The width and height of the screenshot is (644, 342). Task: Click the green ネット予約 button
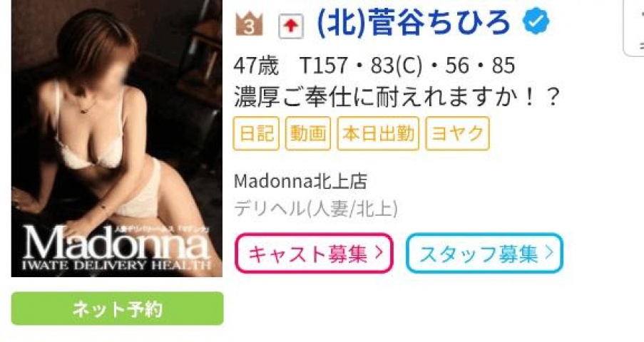click(x=118, y=309)
